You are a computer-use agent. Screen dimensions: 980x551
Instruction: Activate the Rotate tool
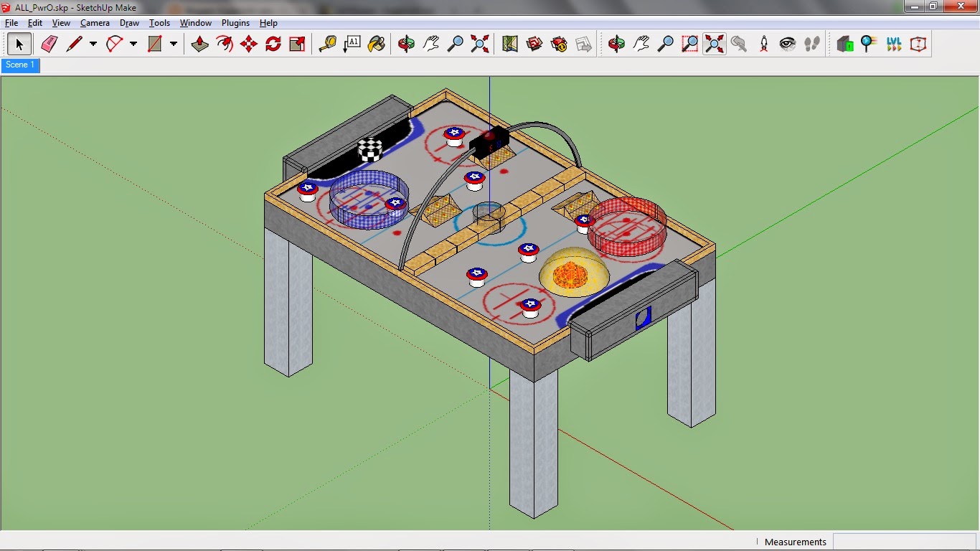tap(273, 44)
